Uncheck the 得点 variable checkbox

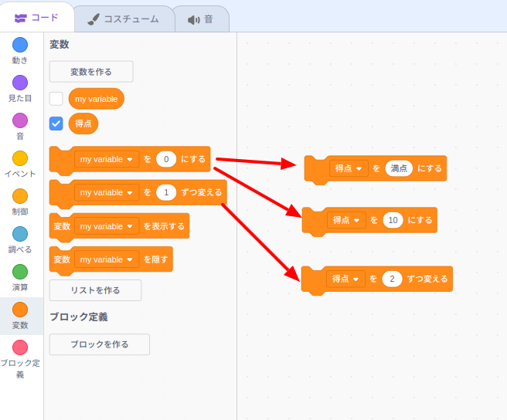56,124
